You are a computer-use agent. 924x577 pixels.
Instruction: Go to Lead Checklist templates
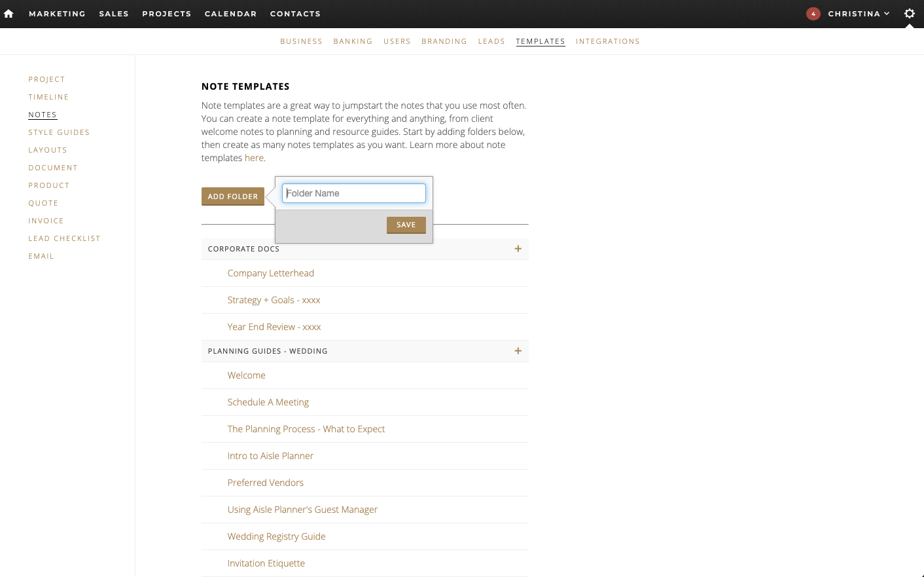pyautogui.click(x=64, y=238)
